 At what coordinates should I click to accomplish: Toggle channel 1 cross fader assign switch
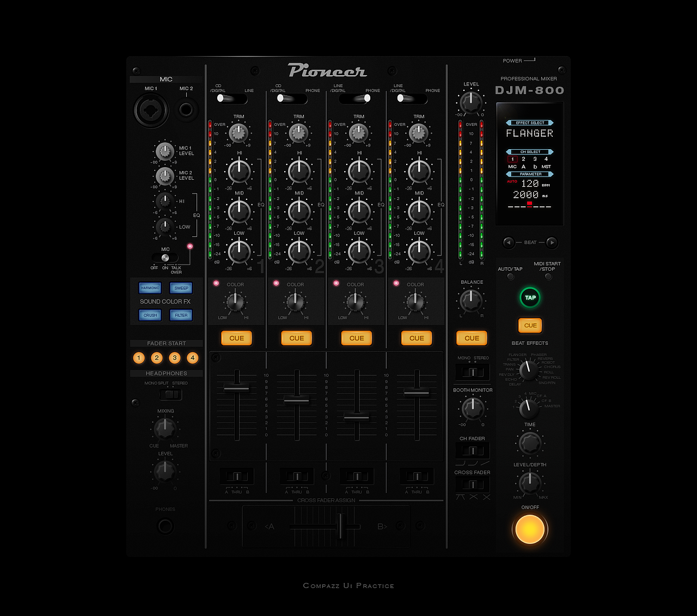(x=237, y=477)
